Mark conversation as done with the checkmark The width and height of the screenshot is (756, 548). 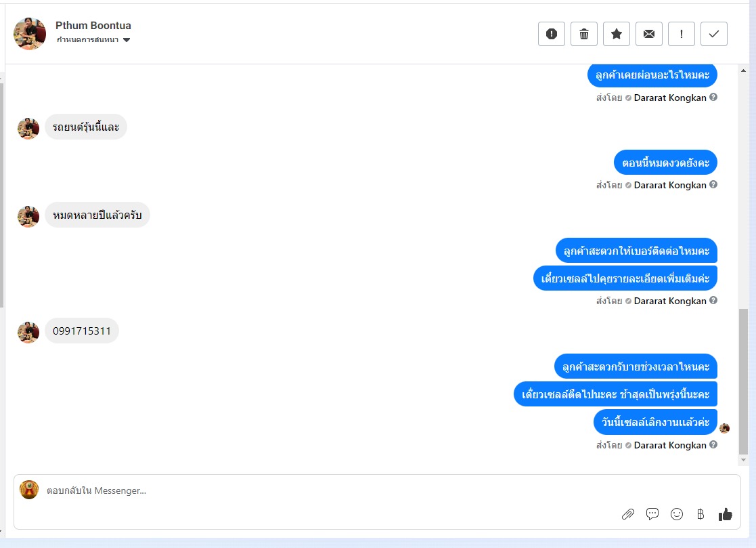point(714,34)
